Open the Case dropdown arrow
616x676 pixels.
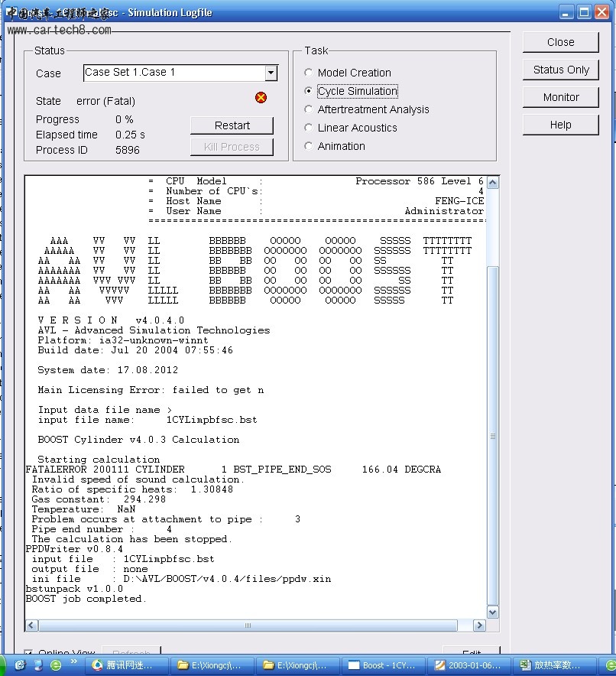pos(271,73)
